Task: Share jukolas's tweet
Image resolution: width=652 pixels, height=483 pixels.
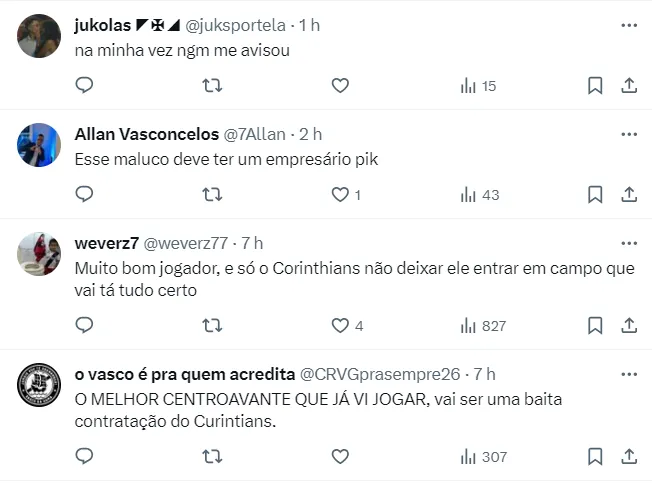Action: pyautogui.click(x=629, y=86)
